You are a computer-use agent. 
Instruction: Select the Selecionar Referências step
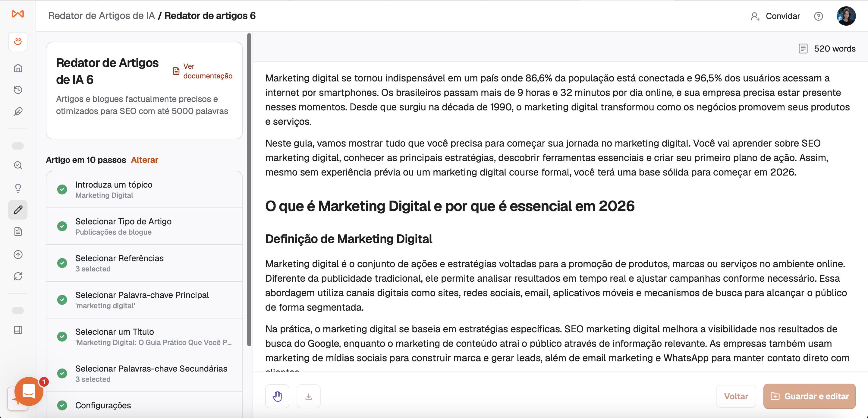click(x=144, y=263)
